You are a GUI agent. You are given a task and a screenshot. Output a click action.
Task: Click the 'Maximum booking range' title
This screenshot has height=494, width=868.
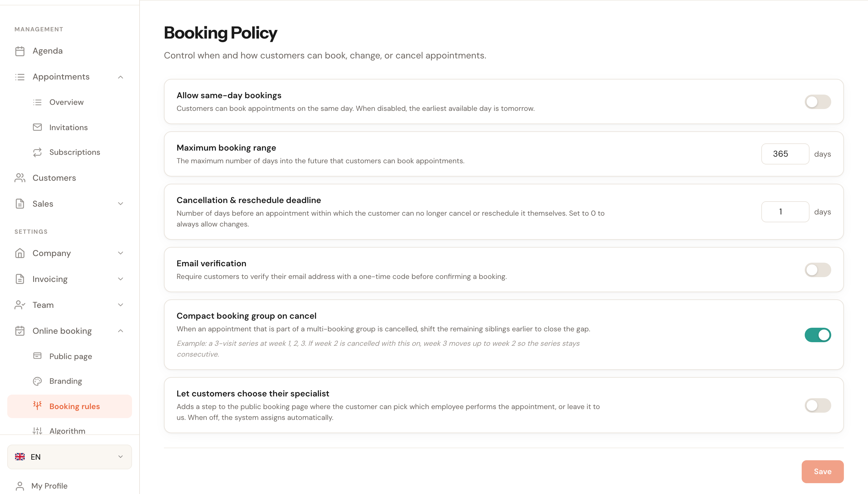click(226, 148)
